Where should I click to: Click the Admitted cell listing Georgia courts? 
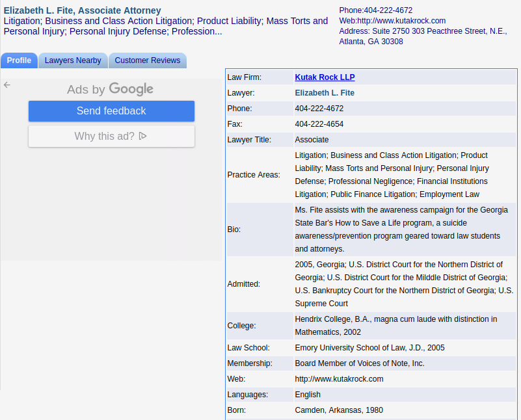point(405,284)
